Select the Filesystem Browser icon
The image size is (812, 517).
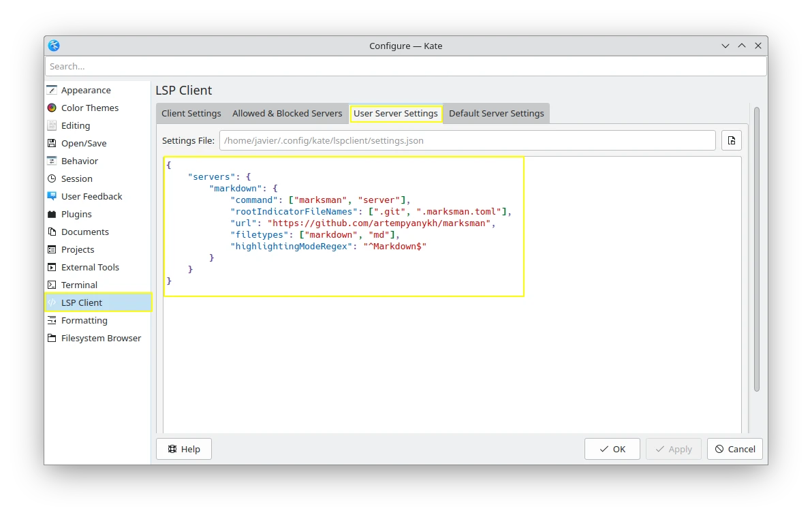pos(52,338)
